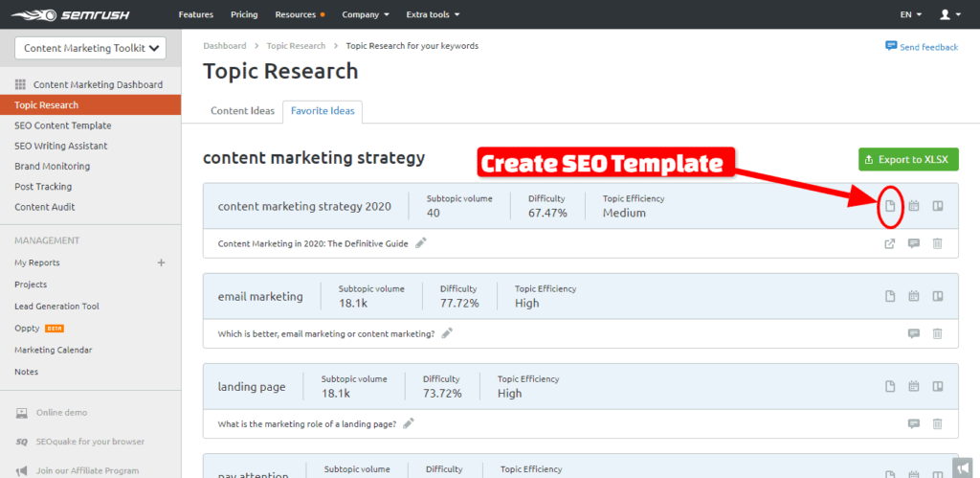Click difficulty value 73.72%
This screenshot has width=980, height=478.
coord(442,393)
